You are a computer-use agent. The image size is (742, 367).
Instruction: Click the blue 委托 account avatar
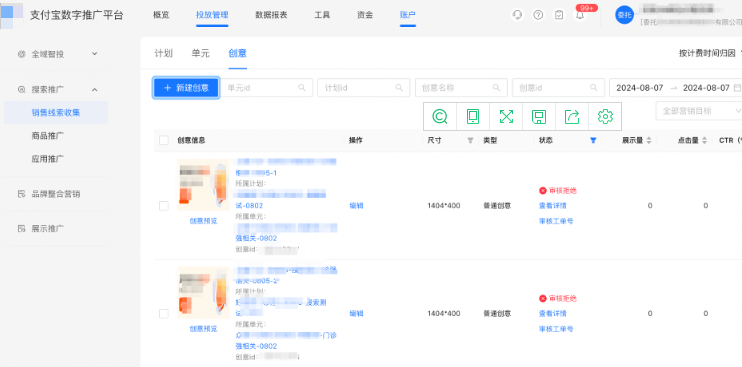pyautogui.click(x=625, y=15)
